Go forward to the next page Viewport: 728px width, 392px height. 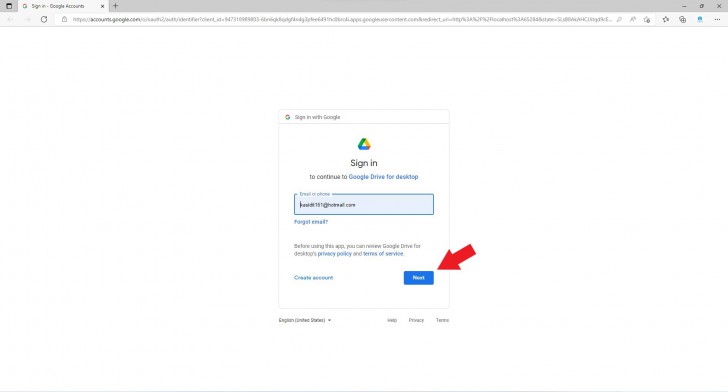(27, 20)
